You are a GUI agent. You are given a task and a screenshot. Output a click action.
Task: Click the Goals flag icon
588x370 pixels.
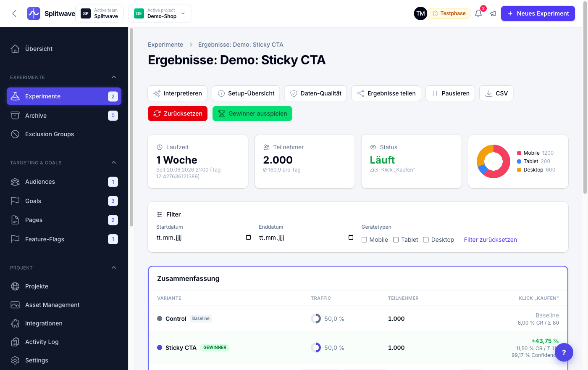(x=15, y=201)
